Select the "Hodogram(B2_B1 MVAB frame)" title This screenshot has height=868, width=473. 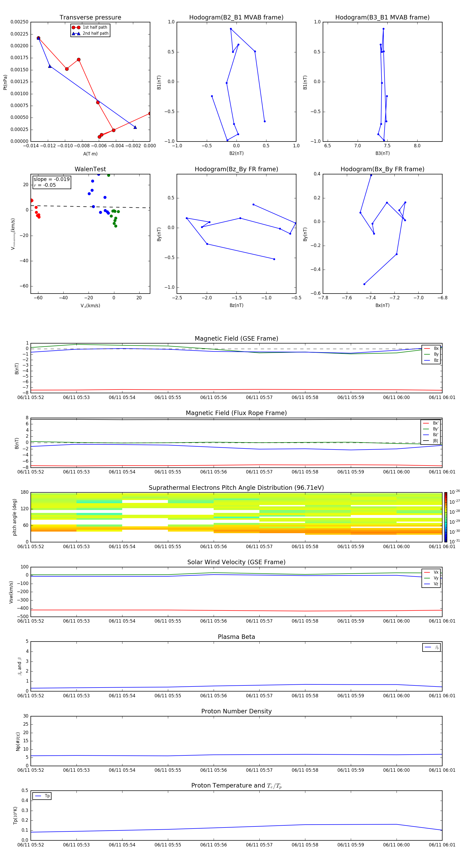pyautogui.click(x=236, y=17)
